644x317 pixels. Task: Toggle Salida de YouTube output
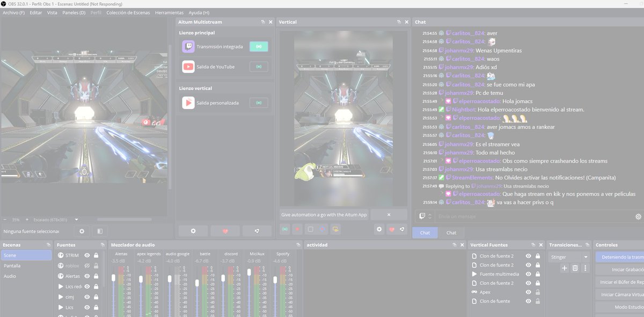259,67
